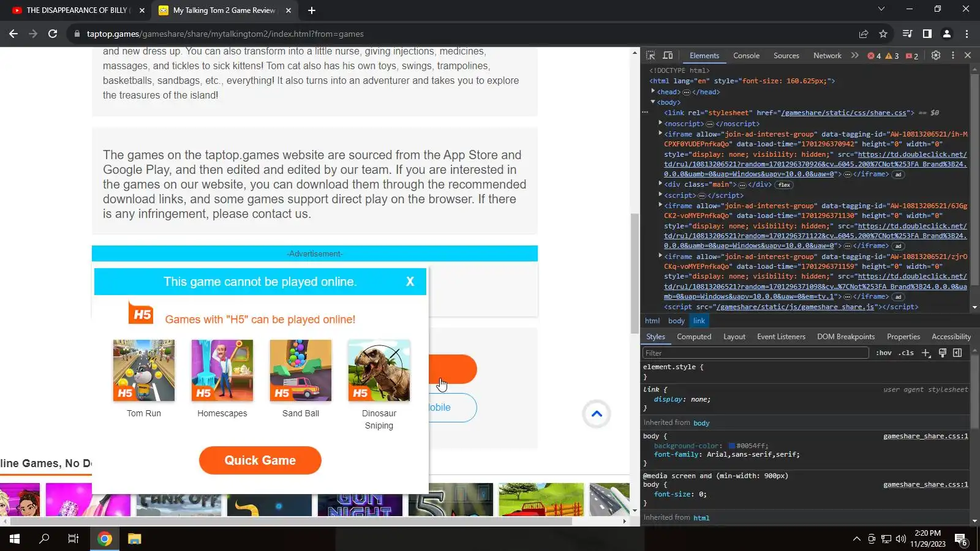Image resolution: width=980 pixels, height=551 pixels.
Task: Select body in the breadcrumb trail
Action: (x=676, y=321)
